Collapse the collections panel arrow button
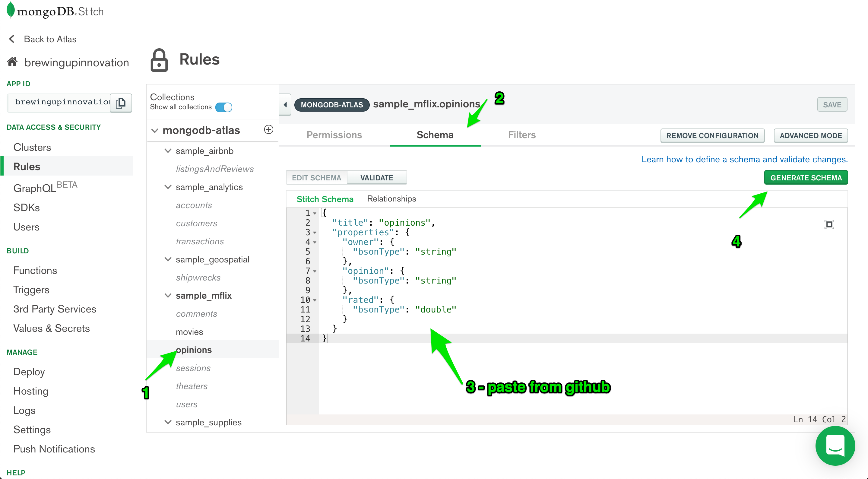868x479 pixels. pos(285,104)
